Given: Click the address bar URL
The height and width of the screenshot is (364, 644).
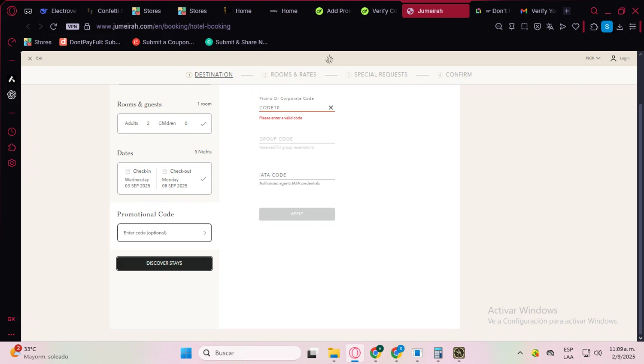Looking at the screenshot, I should (x=163, y=27).
